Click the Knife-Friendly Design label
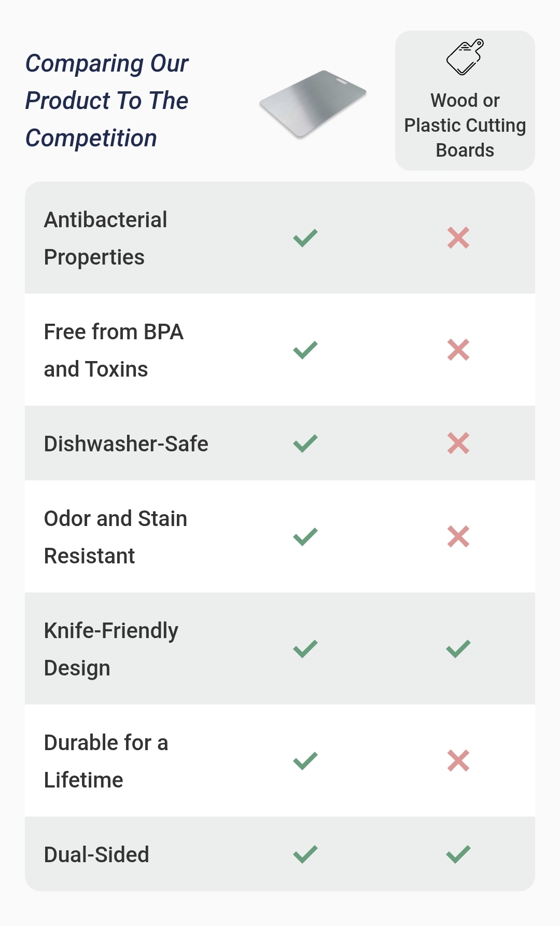 click(111, 649)
